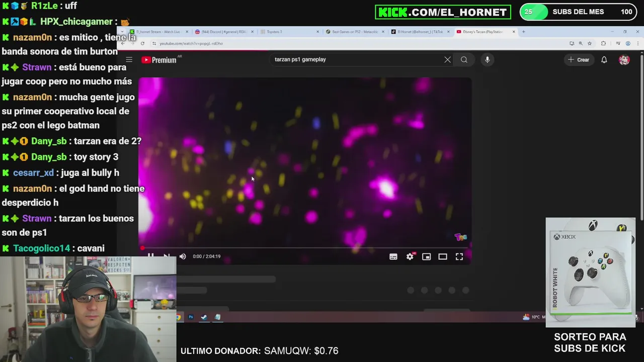
Task: Click the SORTEO PARA SUBS DE KICK caption
Action: pyautogui.click(x=590, y=342)
